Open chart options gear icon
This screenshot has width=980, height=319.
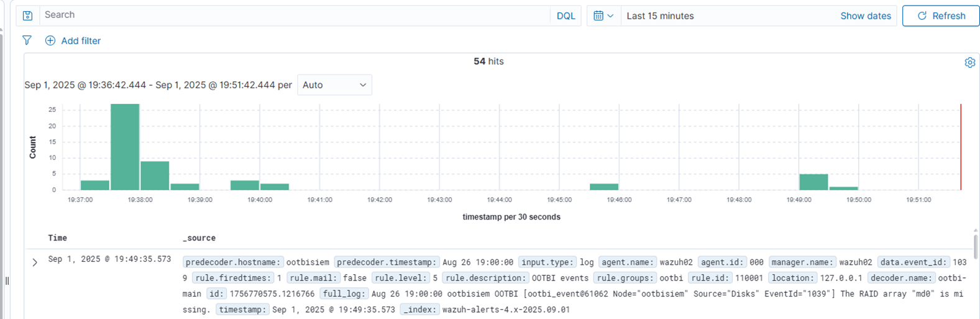click(x=969, y=62)
